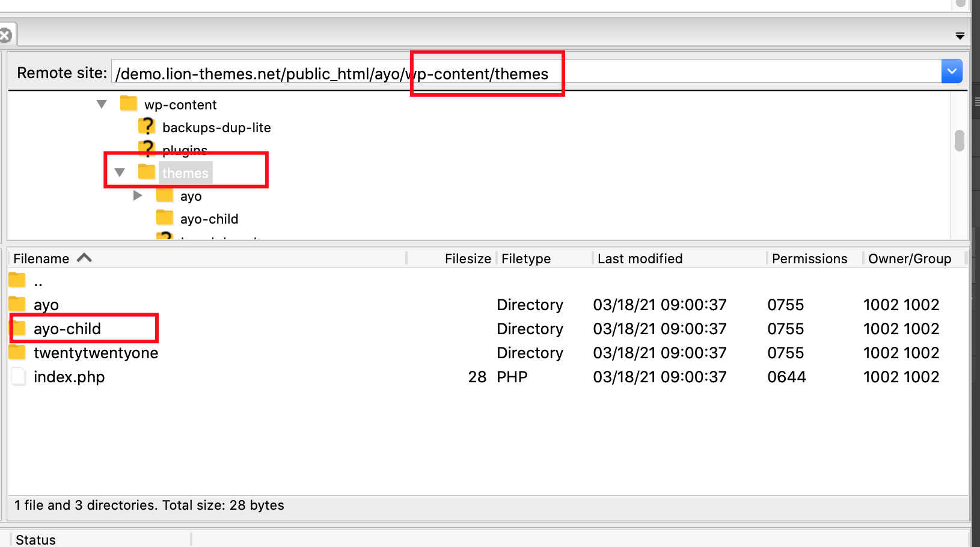Screen dimensions: 980x547
Task: Collapse the themes tree folder
Action: click(120, 173)
